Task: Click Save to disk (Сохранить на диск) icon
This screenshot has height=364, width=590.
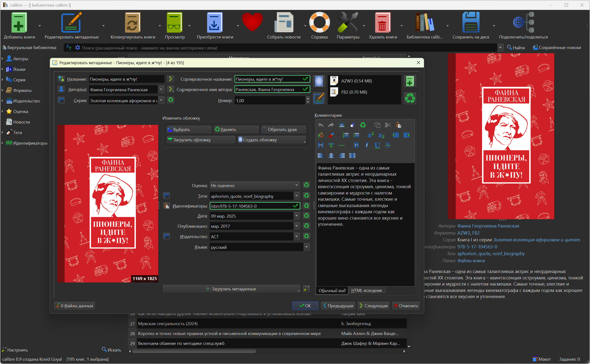Action: [471, 22]
